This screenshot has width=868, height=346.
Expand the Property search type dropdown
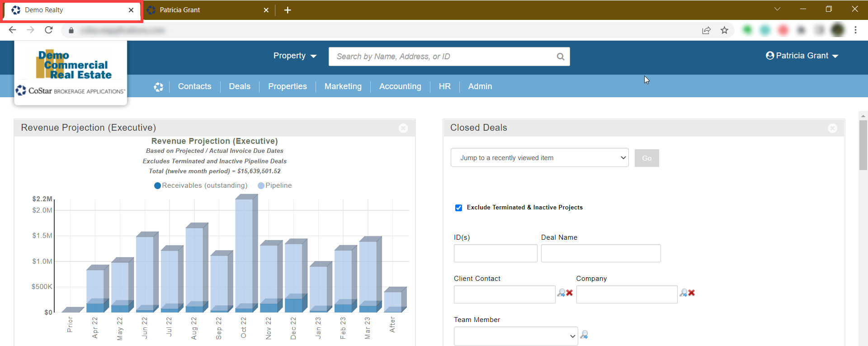point(295,56)
